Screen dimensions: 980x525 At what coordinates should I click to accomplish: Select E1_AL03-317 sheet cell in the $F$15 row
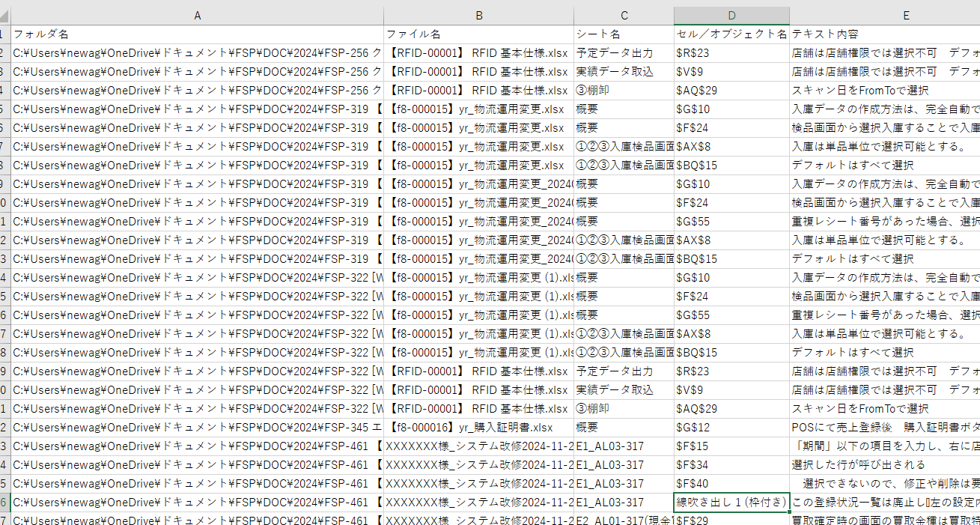click(x=624, y=446)
